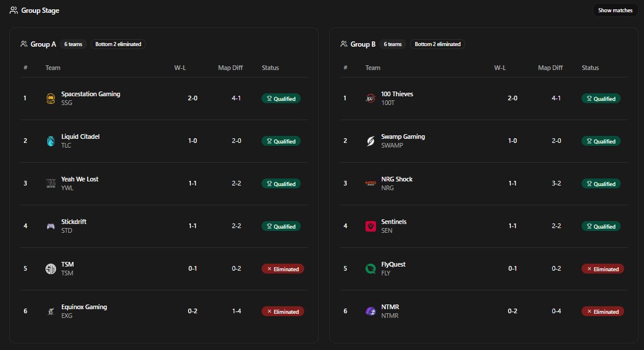Click the Group Stage heading text
Screen dimensions: 644x350
[40, 10]
